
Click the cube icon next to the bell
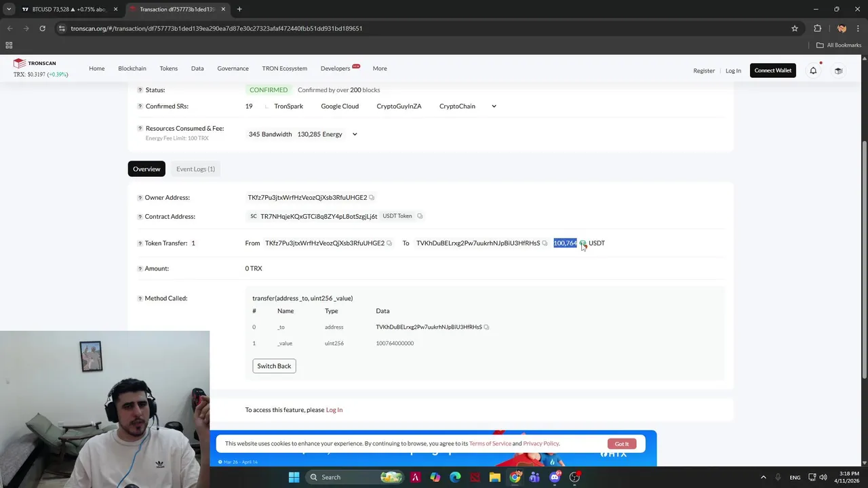point(839,70)
